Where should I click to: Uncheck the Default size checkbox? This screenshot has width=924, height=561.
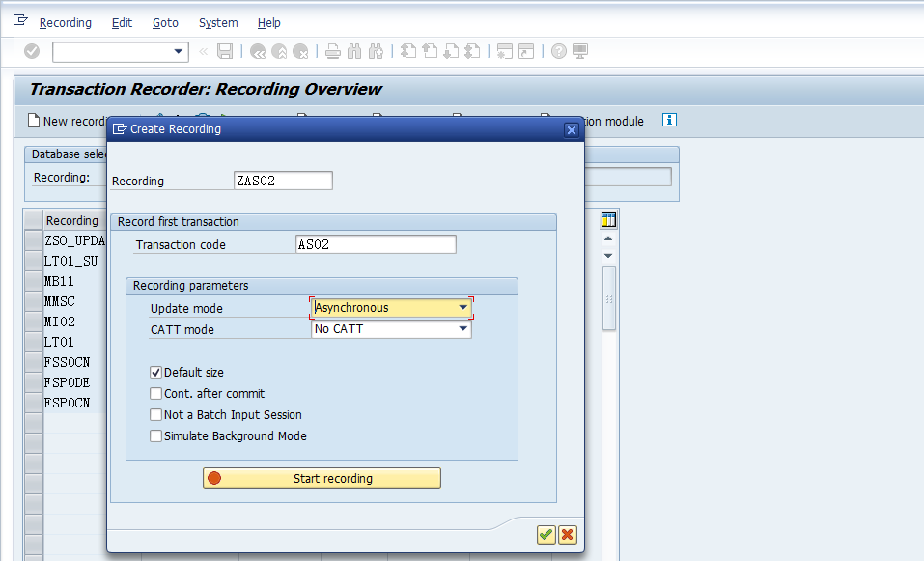(x=155, y=373)
